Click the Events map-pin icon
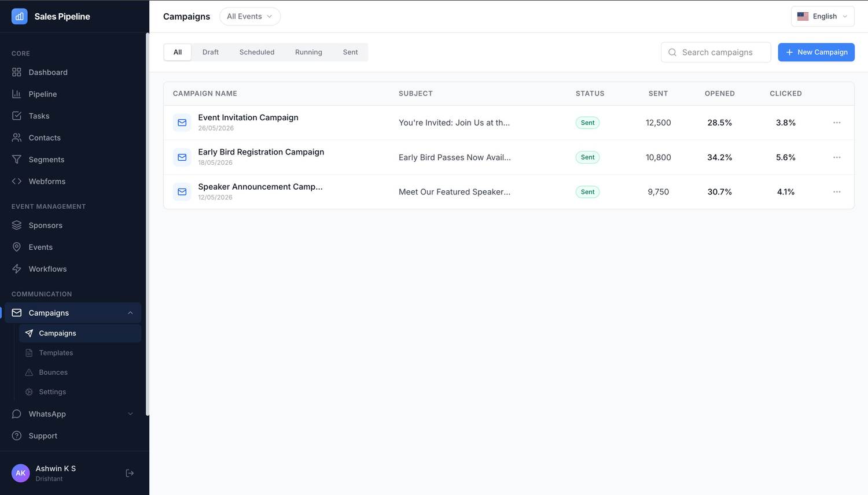 pos(17,247)
